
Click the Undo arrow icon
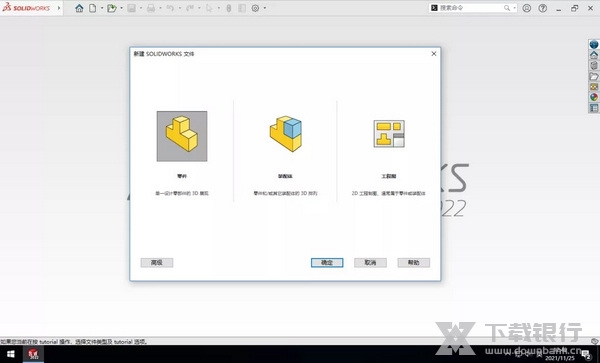(171, 8)
